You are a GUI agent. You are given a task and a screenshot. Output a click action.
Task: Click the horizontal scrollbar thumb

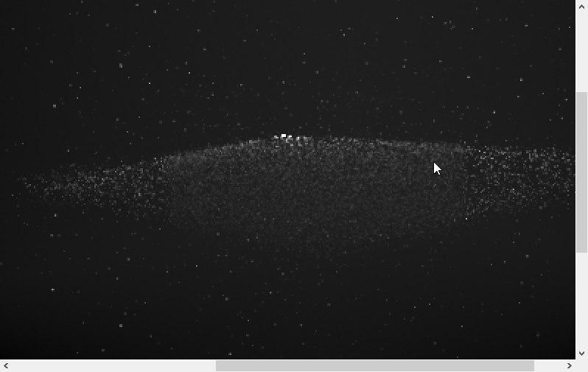pos(375,365)
